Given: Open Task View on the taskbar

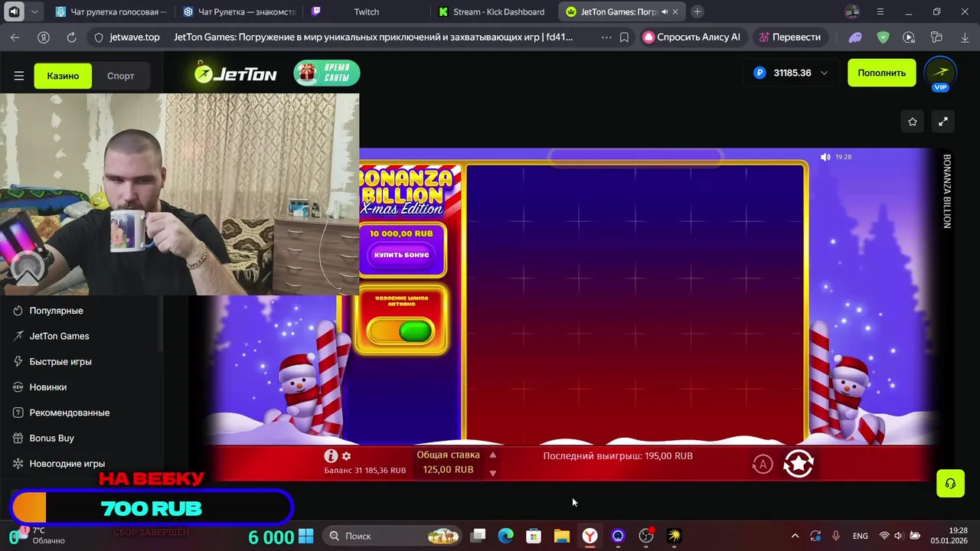Looking at the screenshot, I should point(478,536).
